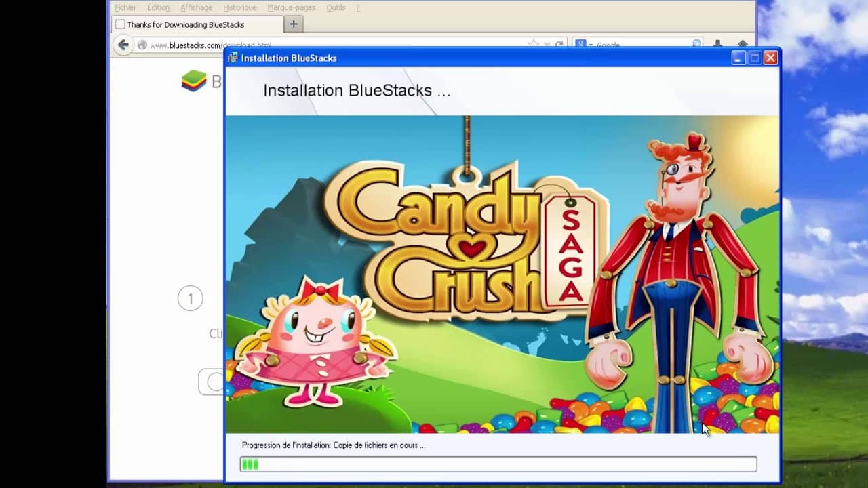The image size is (868, 488).
Task: Open the Outils menu
Action: point(336,7)
